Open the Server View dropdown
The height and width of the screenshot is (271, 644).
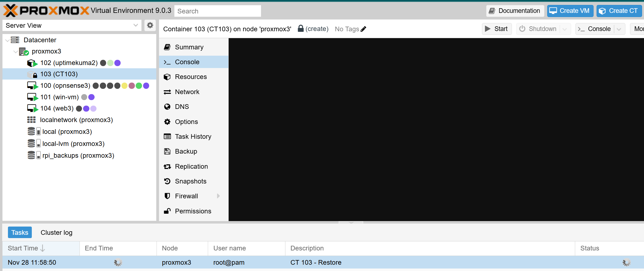pos(135,25)
